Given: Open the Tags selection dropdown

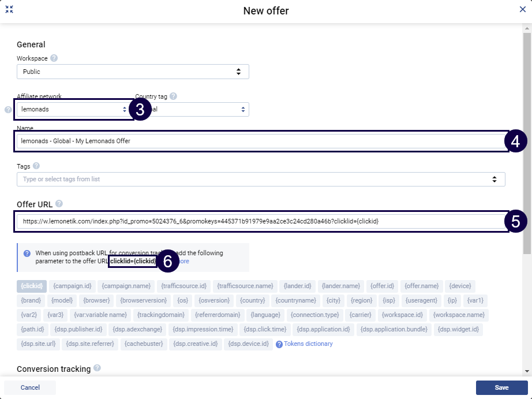Looking at the screenshot, I should [x=260, y=179].
